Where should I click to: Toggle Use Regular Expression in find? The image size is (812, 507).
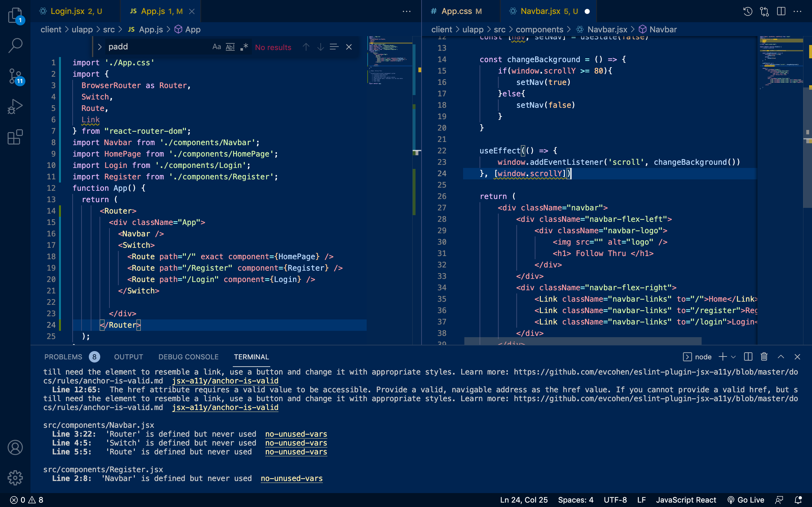(244, 47)
